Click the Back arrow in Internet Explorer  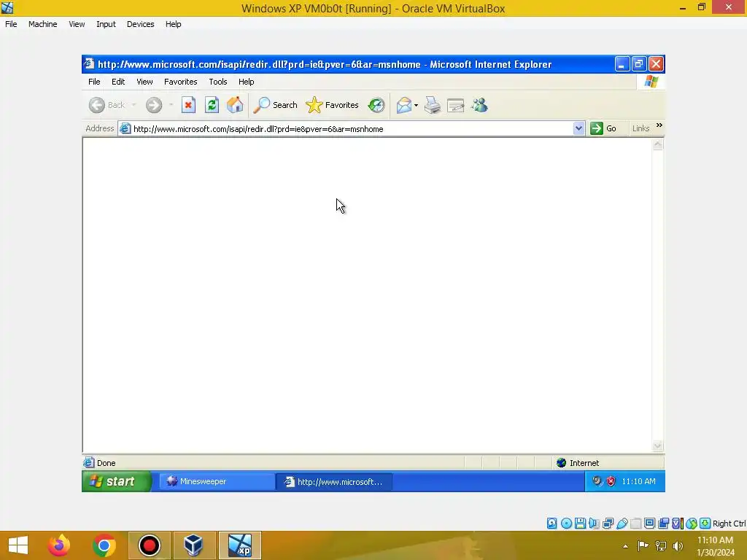pyautogui.click(x=97, y=105)
